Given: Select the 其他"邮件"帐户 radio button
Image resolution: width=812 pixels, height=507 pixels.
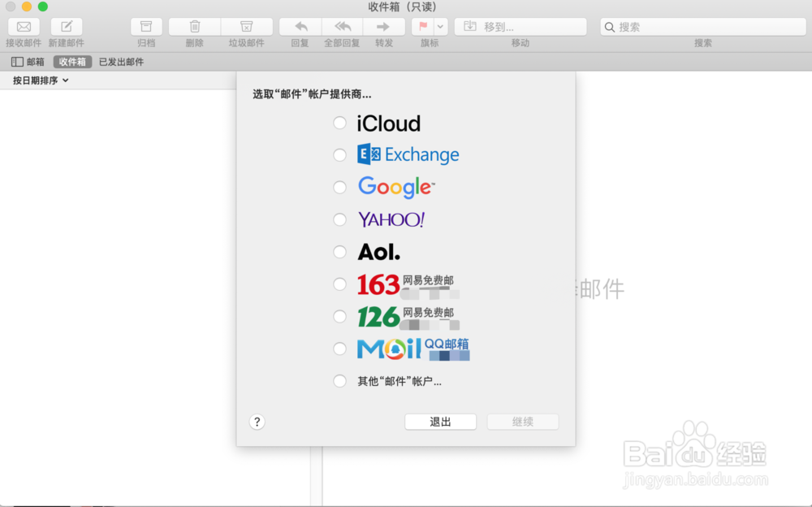Looking at the screenshot, I should click(x=339, y=381).
